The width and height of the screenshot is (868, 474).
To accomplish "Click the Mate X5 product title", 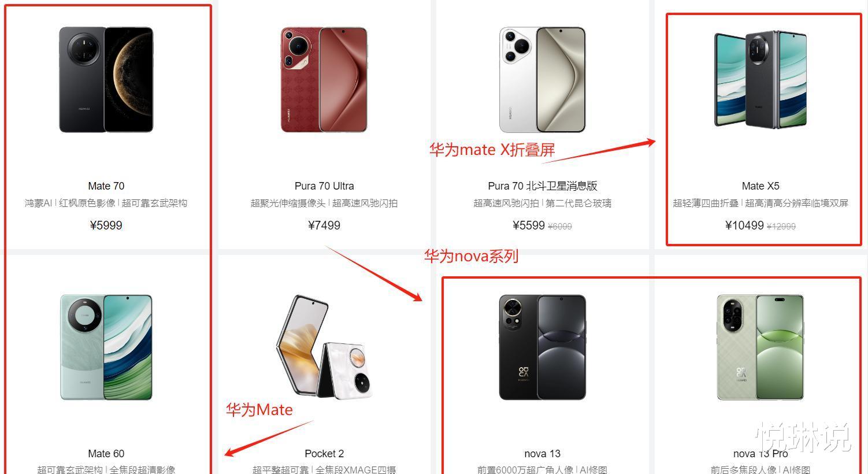I will point(761,186).
